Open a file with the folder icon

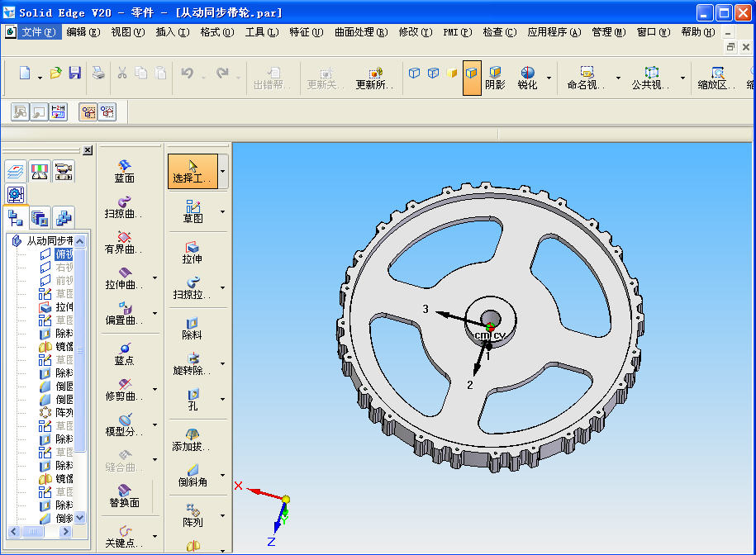pyautogui.click(x=56, y=74)
